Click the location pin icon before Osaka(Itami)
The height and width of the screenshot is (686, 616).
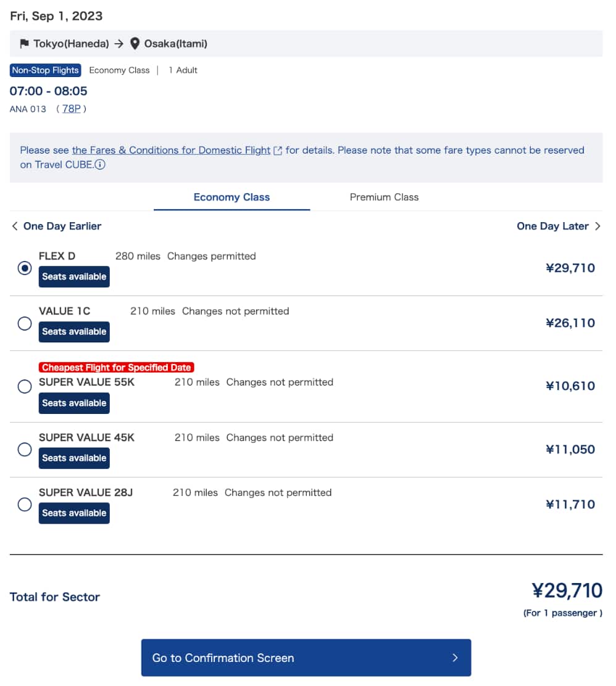135,44
